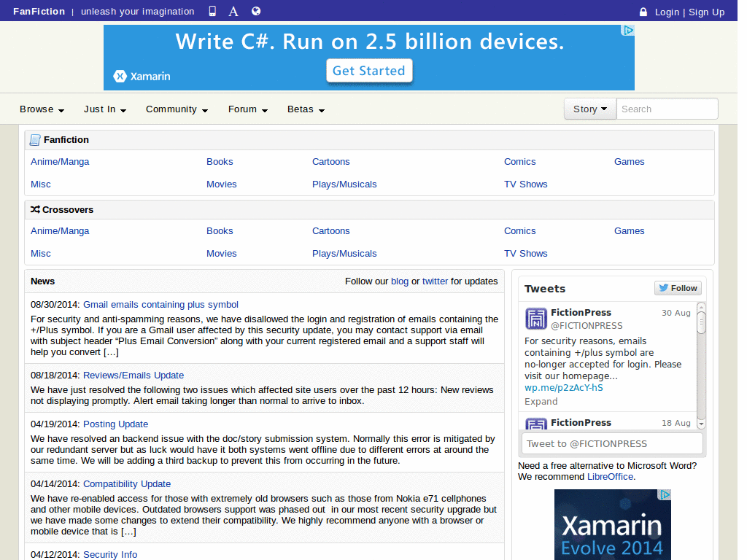
Task: Open 'Reviews/Emails Update' news post
Action: pos(133,375)
